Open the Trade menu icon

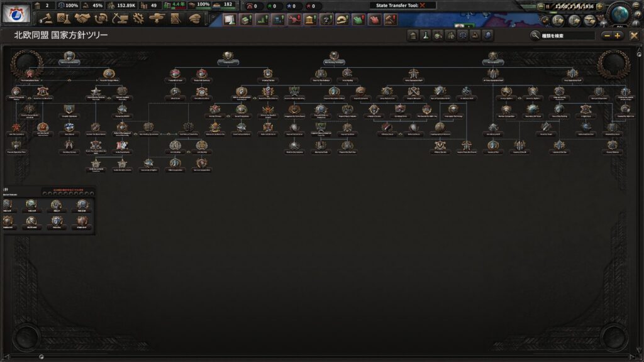pos(101,19)
